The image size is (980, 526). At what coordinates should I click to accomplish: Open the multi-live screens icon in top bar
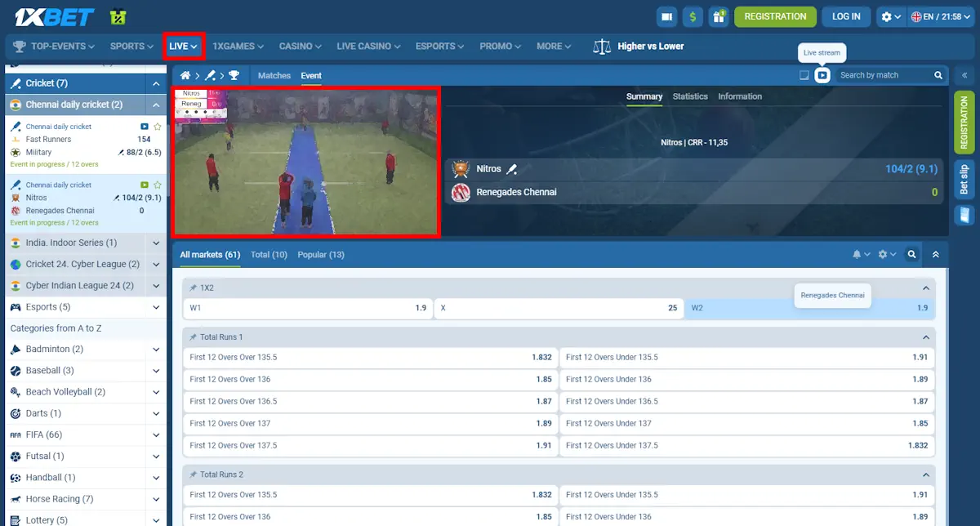tap(666, 16)
